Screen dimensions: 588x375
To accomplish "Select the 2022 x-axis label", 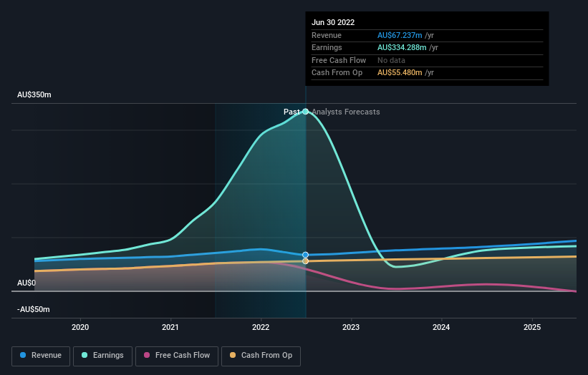I will click(x=261, y=327).
